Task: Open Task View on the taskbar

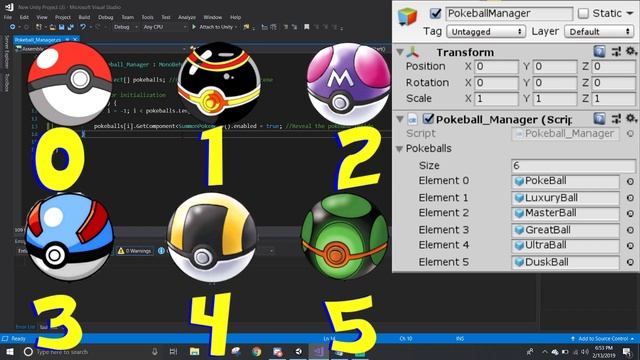Action: pos(173,351)
